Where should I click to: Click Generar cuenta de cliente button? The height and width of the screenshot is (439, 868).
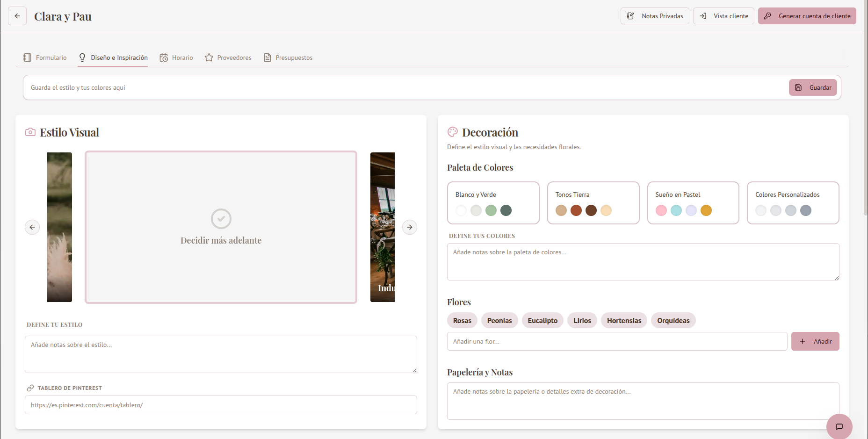pyautogui.click(x=807, y=16)
